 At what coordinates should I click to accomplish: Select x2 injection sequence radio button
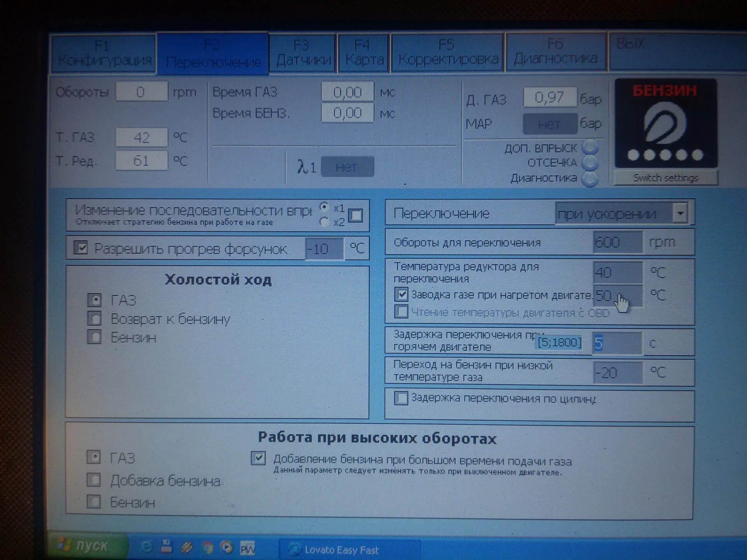tap(324, 222)
